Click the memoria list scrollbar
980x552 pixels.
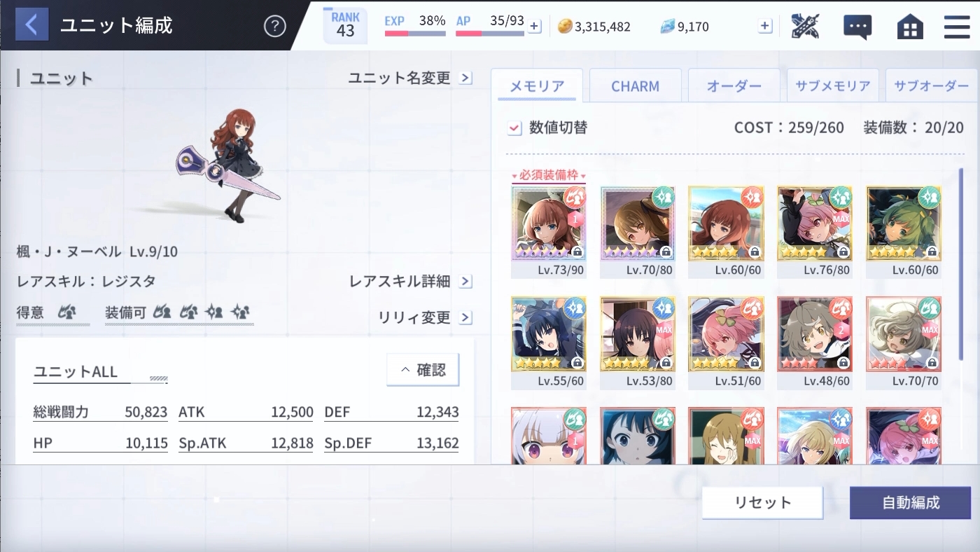click(x=961, y=265)
